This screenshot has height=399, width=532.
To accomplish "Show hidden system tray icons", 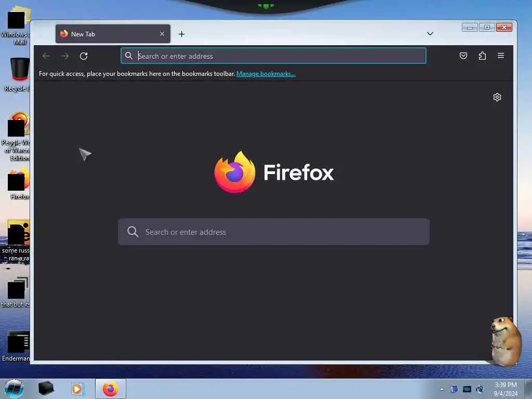I will point(442,389).
